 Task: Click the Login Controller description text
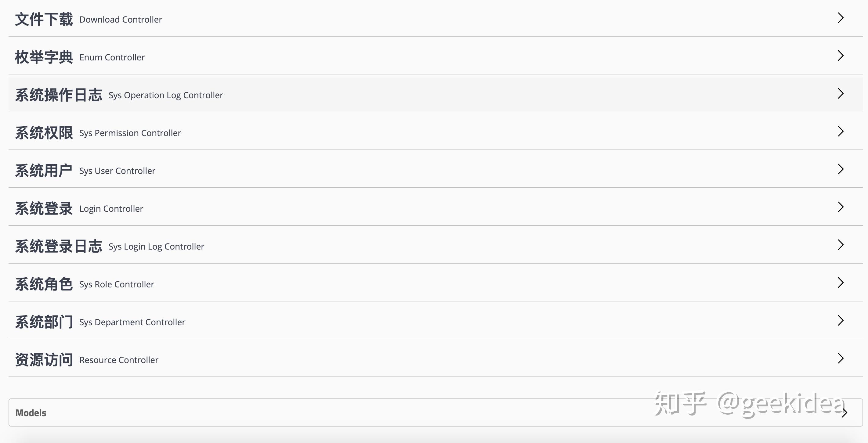(111, 209)
